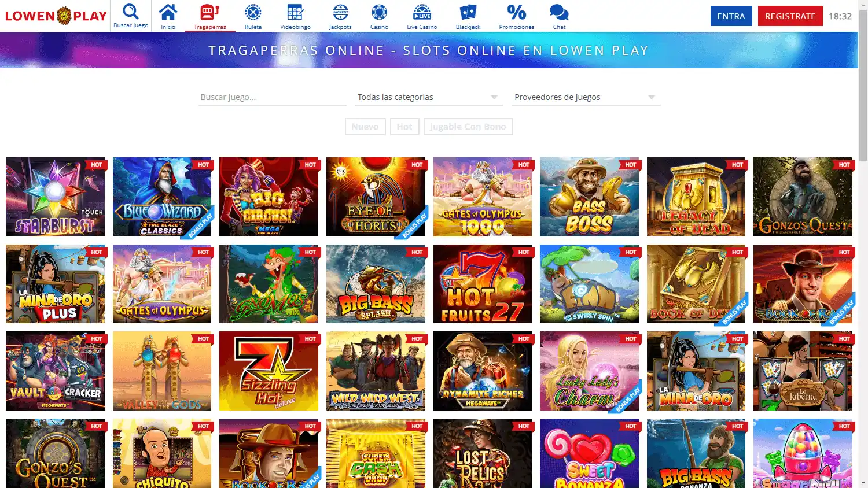Open the Vault Cracker Megaways game
This screenshot has height=488, width=868.
[x=55, y=371]
